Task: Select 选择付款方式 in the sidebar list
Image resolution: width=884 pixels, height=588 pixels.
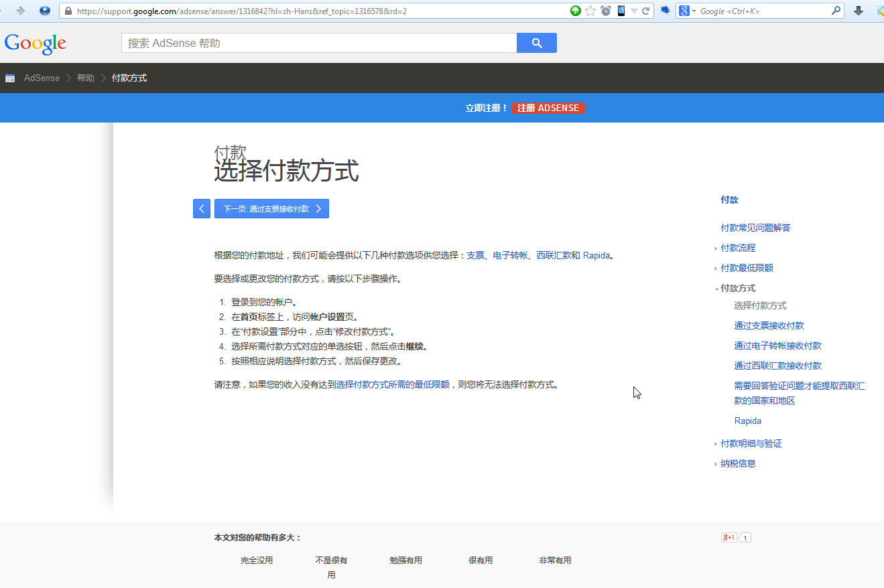Action: click(760, 305)
